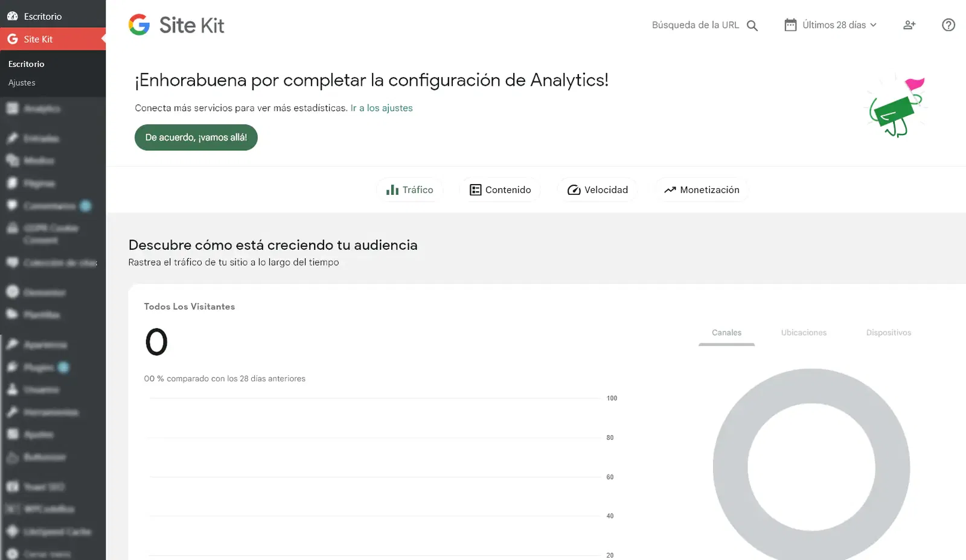Open Escritorio under the Site Kit submenu
Image resolution: width=966 pixels, height=560 pixels.
[26, 64]
